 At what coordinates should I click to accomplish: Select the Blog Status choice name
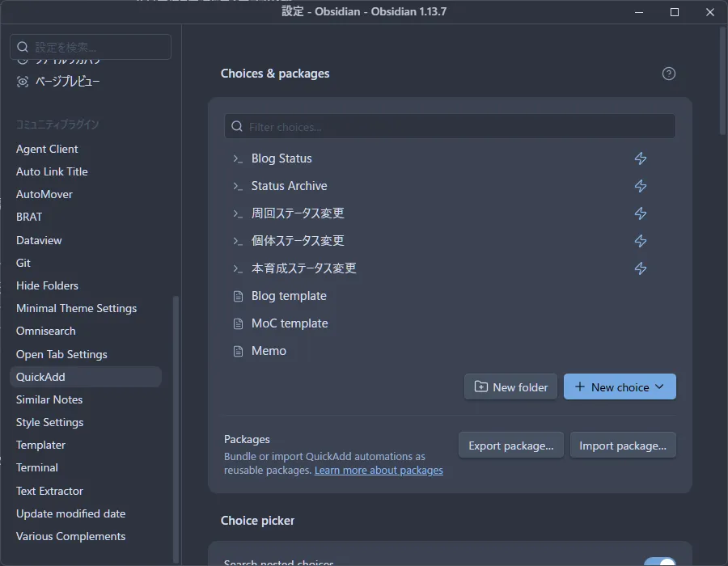pyautogui.click(x=281, y=158)
